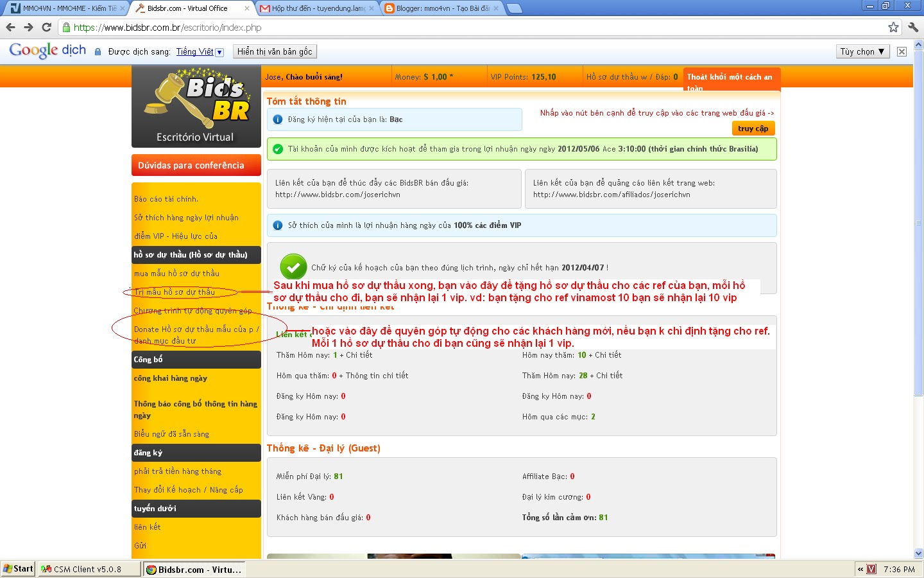The height and width of the screenshot is (578, 924).
Task: Close the Gmail inbox tab
Action: click(x=371, y=8)
